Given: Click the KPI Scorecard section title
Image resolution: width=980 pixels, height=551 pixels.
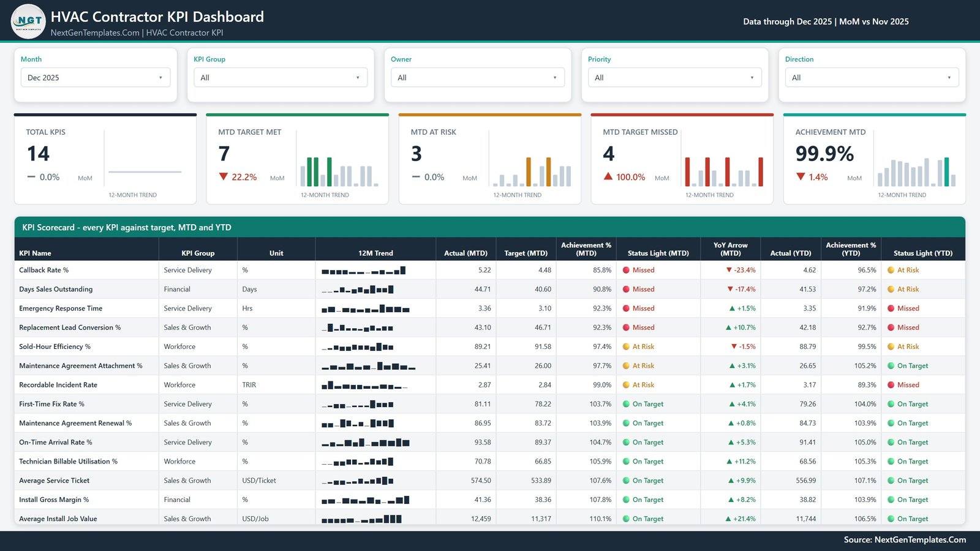Looking at the screenshot, I should [x=127, y=227].
